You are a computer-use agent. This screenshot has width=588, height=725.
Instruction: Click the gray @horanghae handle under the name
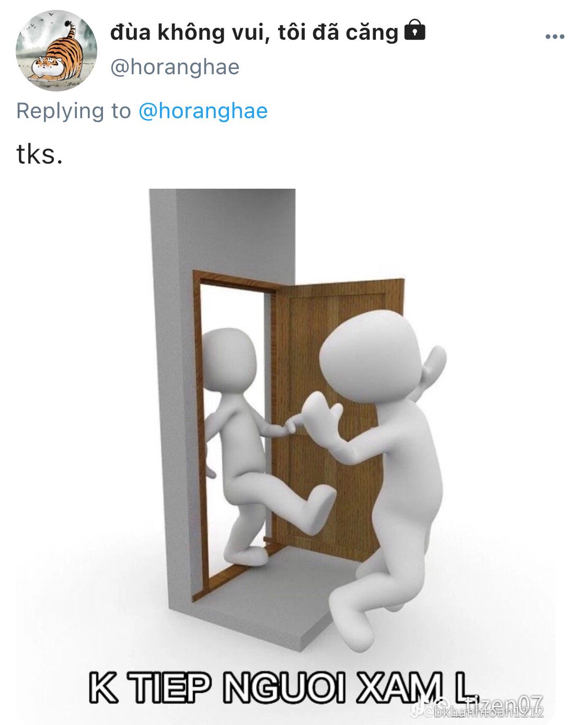(x=175, y=67)
